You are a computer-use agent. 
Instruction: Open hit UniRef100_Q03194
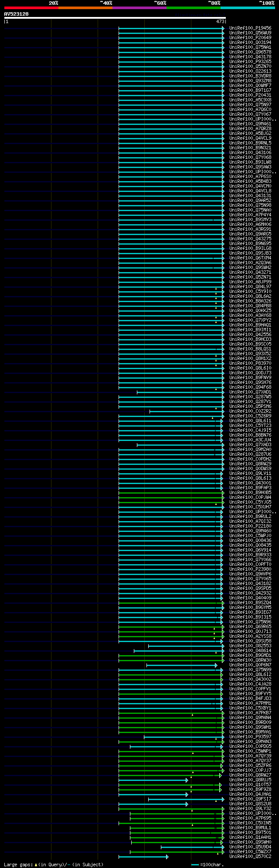[250, 42]
